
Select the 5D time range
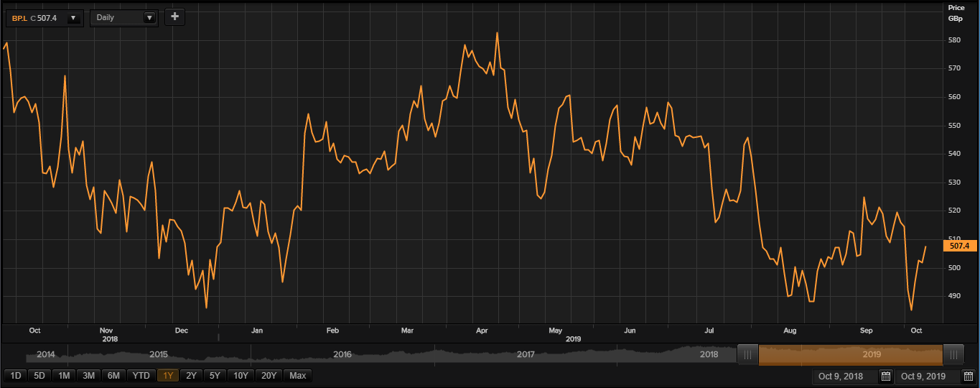click(40, 375)
